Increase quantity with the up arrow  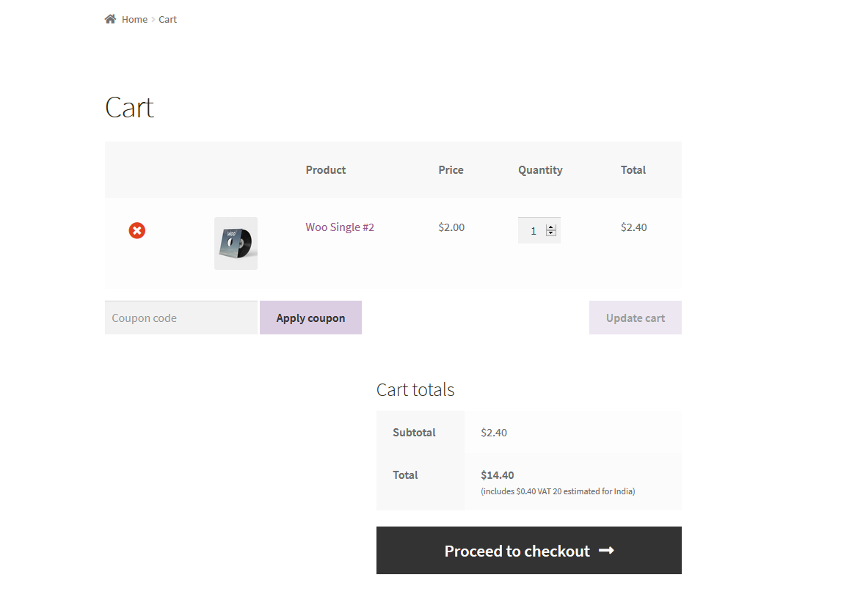(x=551, y=227)
